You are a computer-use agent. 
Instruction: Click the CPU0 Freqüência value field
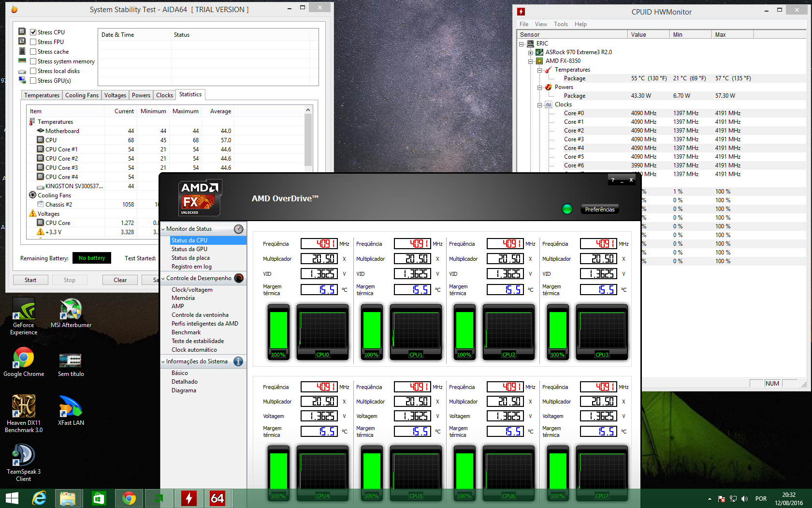coord(319,244)
